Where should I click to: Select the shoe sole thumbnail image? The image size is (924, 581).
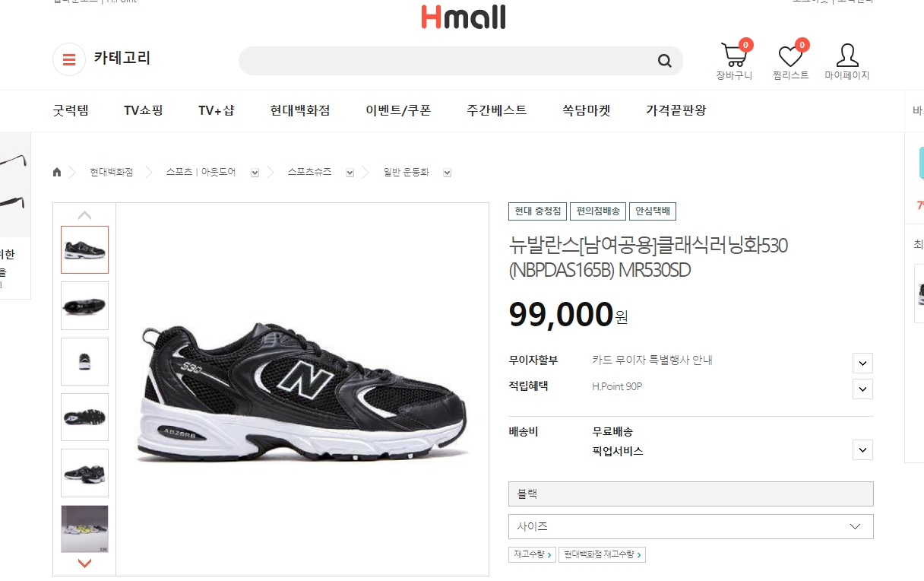(x=84, y=417)
